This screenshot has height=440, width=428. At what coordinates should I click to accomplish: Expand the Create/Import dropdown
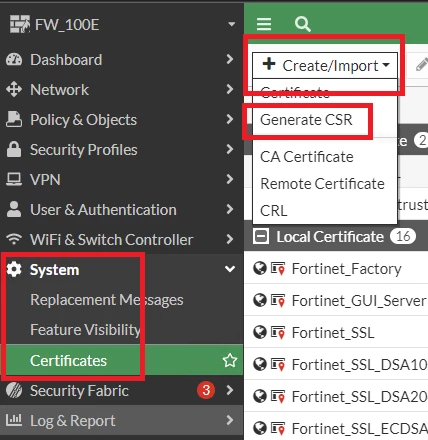325,65
